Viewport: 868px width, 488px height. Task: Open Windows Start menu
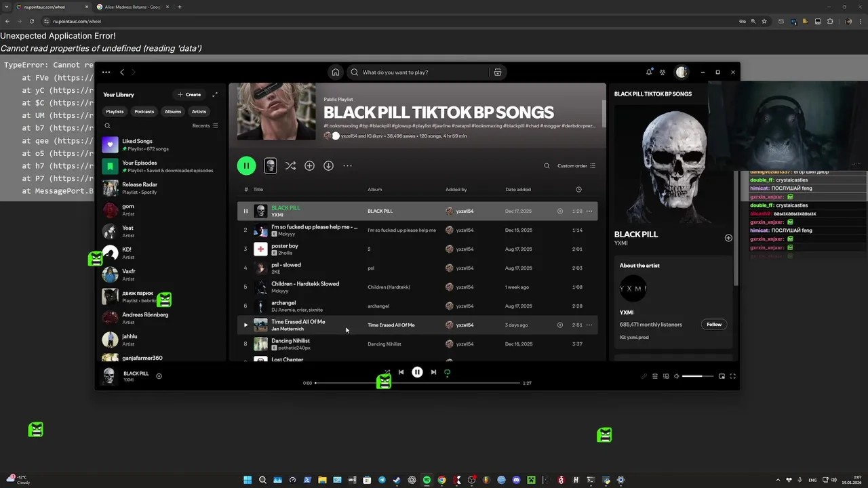248,480
